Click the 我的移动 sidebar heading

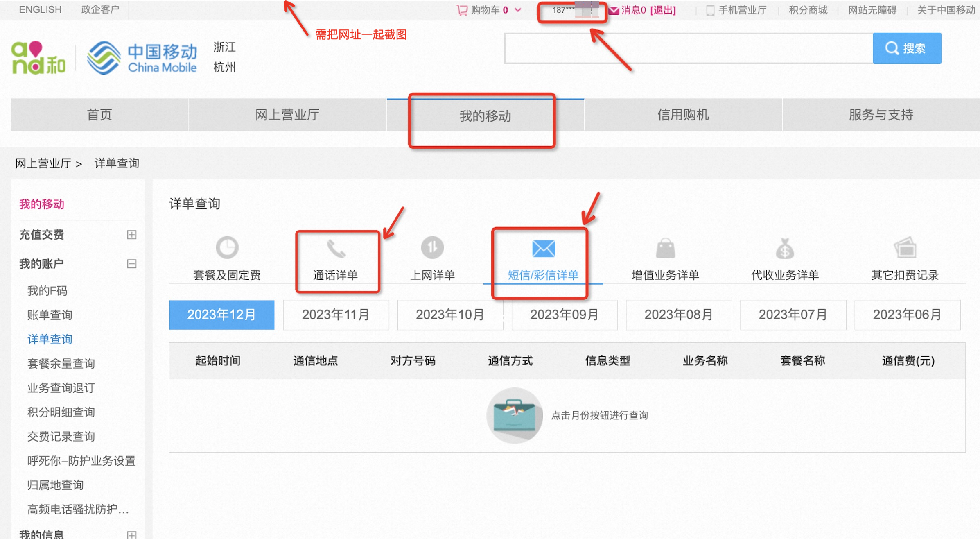pos(42,204)
